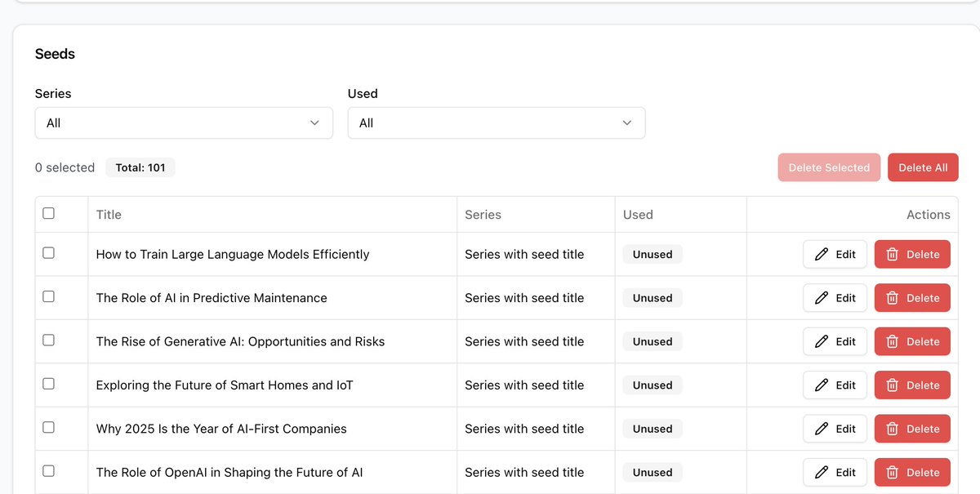The height and width of the screenshot is (494, 980).
Task: Click the Delete All button
Action: coord(923,167)
